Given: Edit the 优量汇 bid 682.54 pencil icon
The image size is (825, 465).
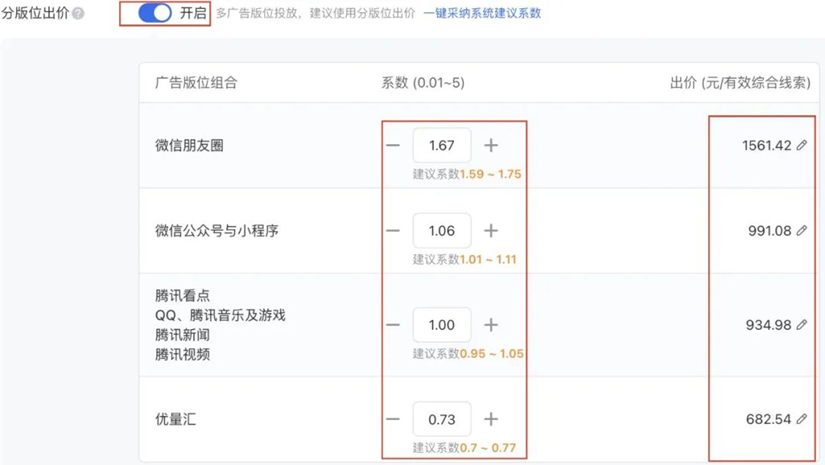Looking at the screenshot, I should click(x=801, y=420).
